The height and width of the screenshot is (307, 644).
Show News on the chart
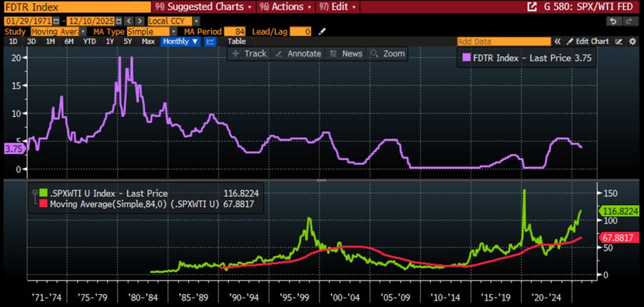coord(346,54)
